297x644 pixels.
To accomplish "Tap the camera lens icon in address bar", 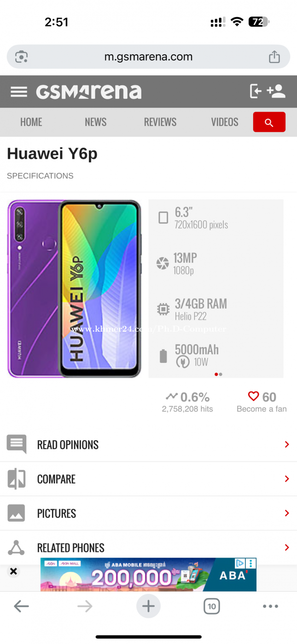I will click(x=21, y=57).
